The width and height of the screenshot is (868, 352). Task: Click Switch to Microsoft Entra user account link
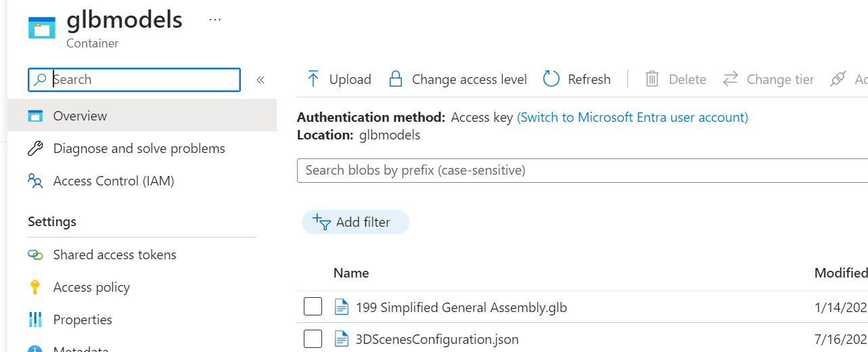click(632, 117)
